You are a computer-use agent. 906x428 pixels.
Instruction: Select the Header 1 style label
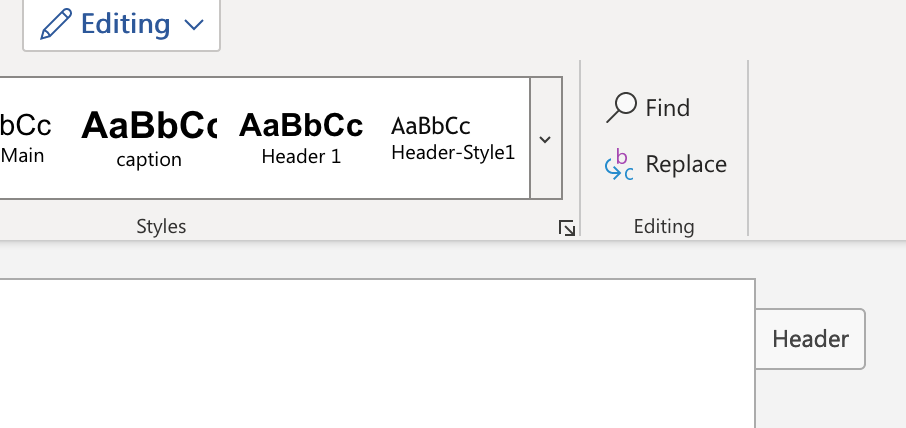point(301,157)
